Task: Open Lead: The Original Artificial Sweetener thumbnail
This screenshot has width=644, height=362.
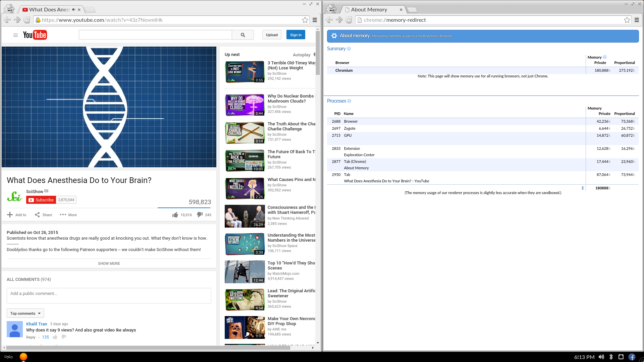Action: [x=245, y=300]
